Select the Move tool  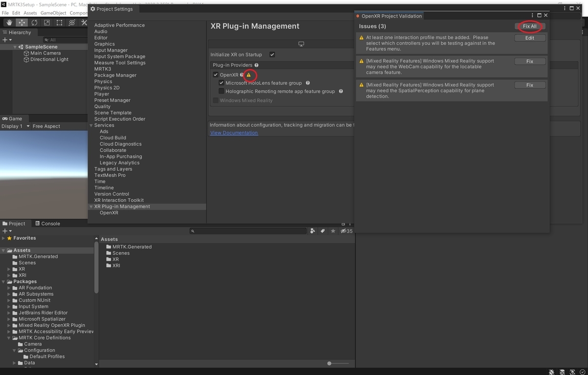point(22,23)
